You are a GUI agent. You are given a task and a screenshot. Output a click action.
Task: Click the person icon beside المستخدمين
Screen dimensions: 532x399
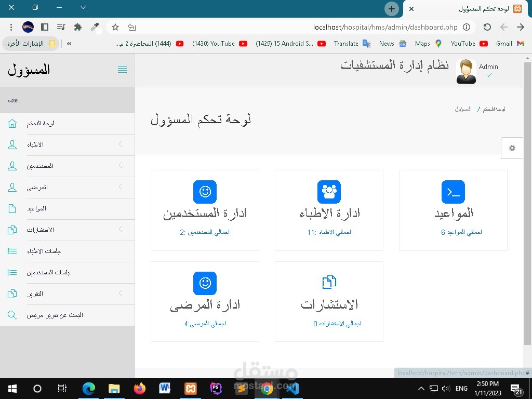[12, 166]
